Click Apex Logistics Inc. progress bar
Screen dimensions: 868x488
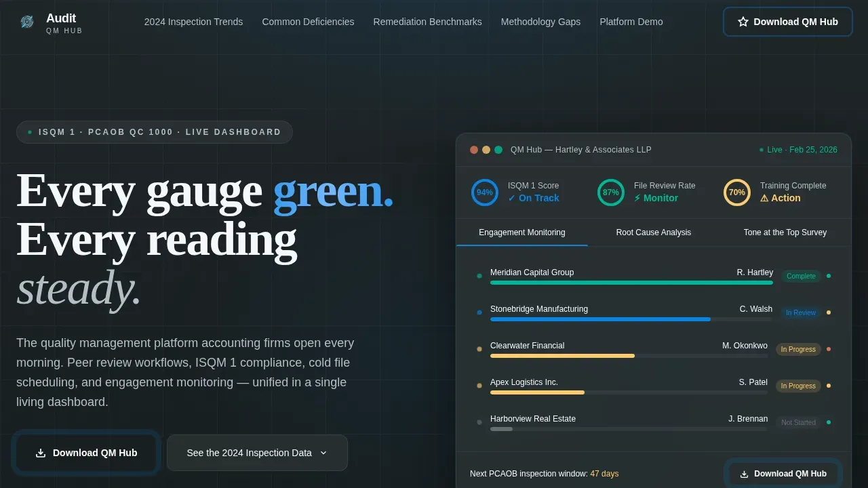click(x=629, y=392)
